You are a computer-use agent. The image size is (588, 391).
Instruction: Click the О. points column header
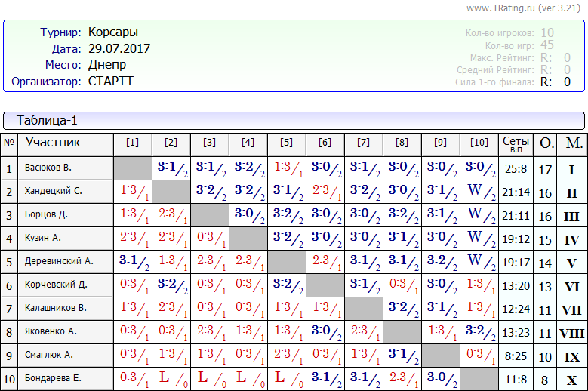point(546,143)
